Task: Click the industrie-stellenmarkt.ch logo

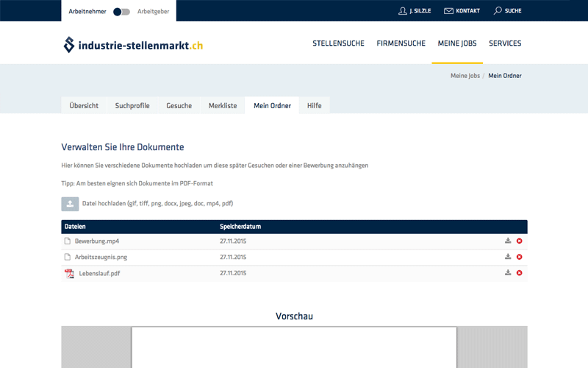Action: pos(133,45)
